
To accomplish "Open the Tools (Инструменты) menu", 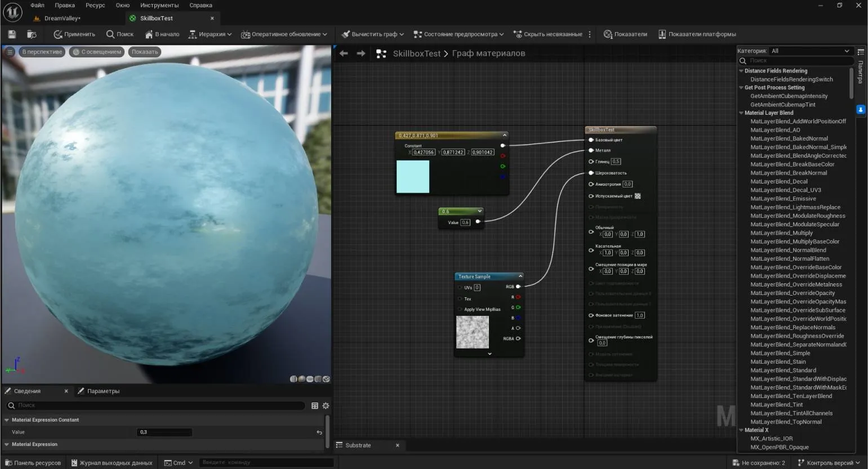I will (159, 5).
